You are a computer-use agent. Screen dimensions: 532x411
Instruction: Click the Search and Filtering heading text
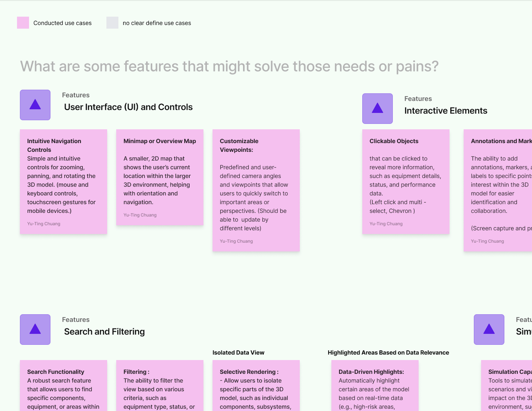(x=104, y=332)
